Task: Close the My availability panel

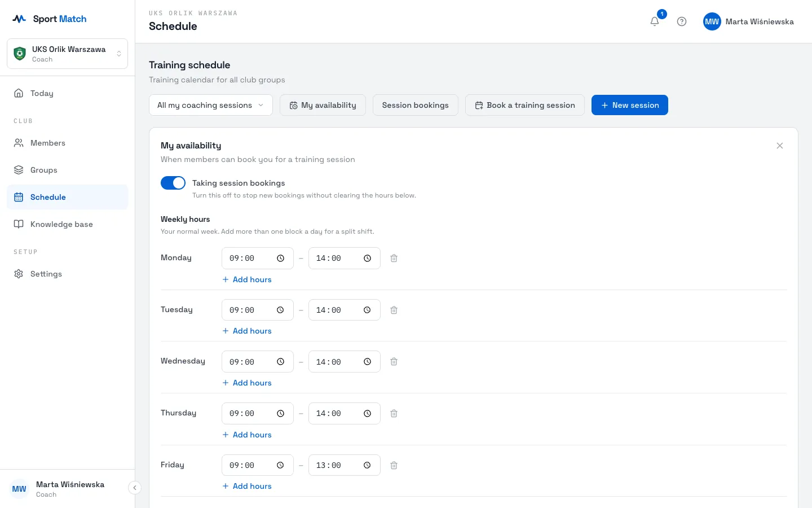Action: coord(780,146)
